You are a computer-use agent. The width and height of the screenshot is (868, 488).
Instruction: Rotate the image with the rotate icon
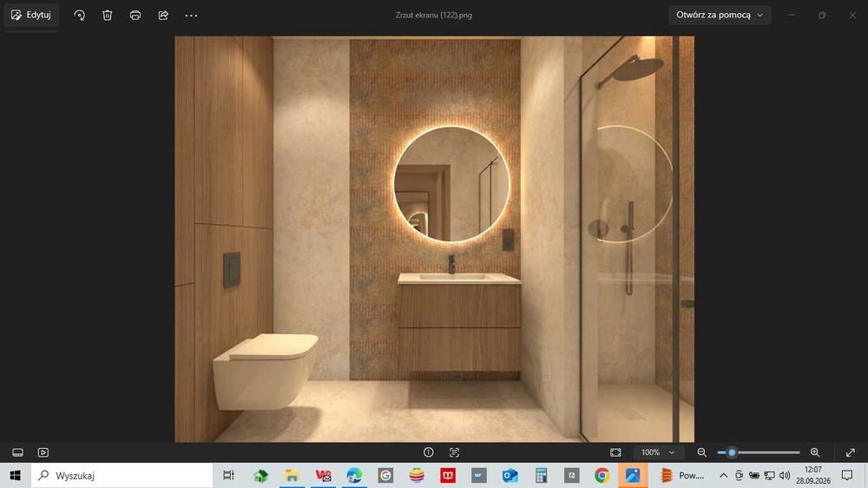pyautogui.click(x=79, y=16)
